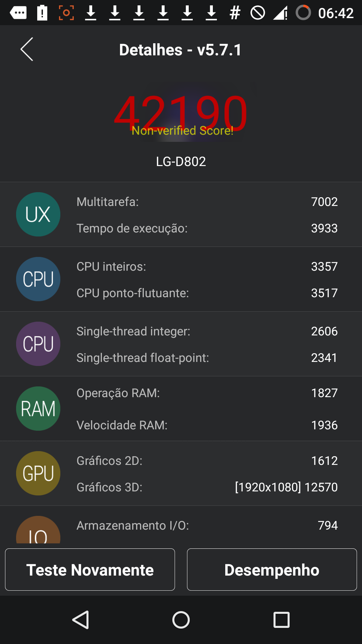Tap the Armazenamento I/O result row

[x=207, y=525]
